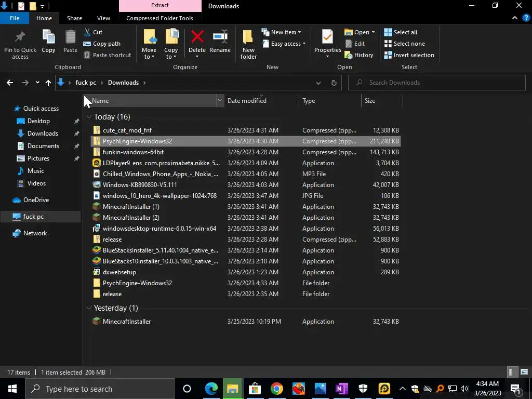Click Select all
Image resolution: width=532 pixels, height=399 pixels.
[401, 32]
